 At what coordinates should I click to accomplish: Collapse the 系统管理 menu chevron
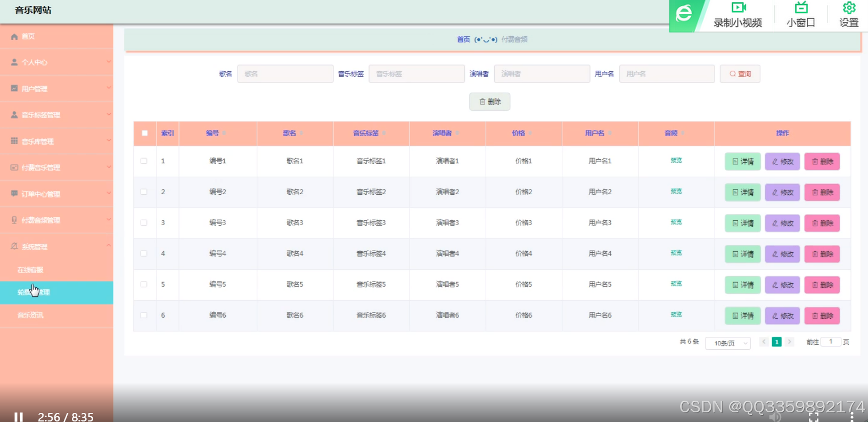pos(109,245)
